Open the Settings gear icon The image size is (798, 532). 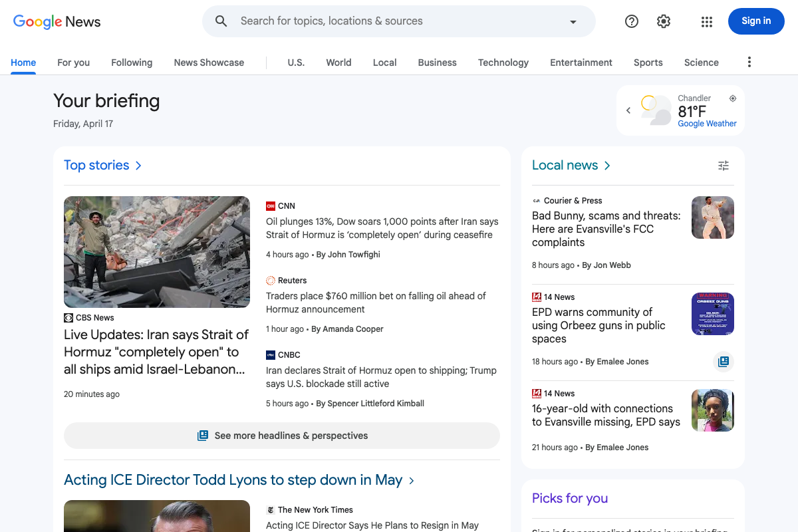tap(664, 21)
